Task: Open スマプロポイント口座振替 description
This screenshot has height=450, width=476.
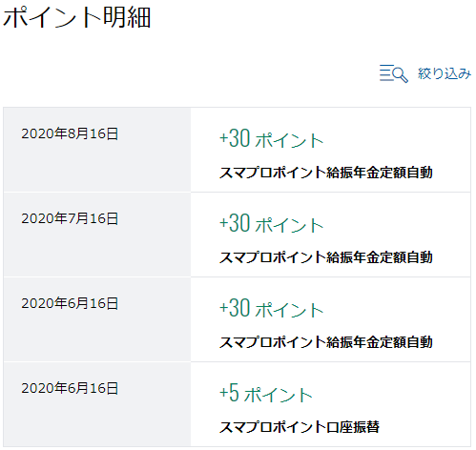Action: click(x=300, y=427)
